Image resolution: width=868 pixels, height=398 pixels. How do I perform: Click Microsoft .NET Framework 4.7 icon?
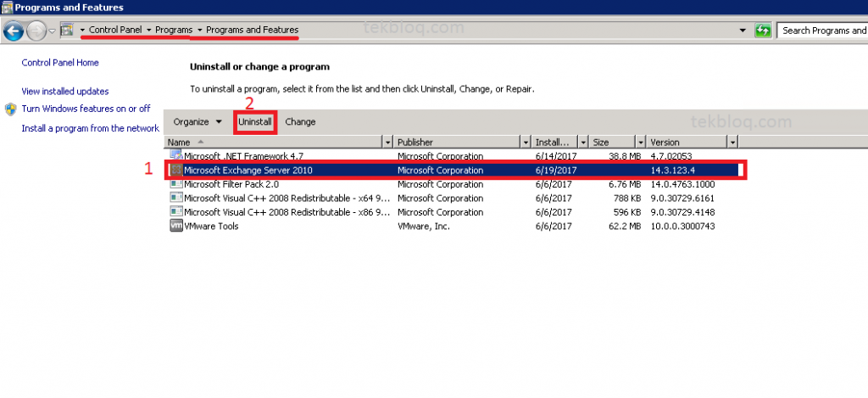[x=176, y=156]
